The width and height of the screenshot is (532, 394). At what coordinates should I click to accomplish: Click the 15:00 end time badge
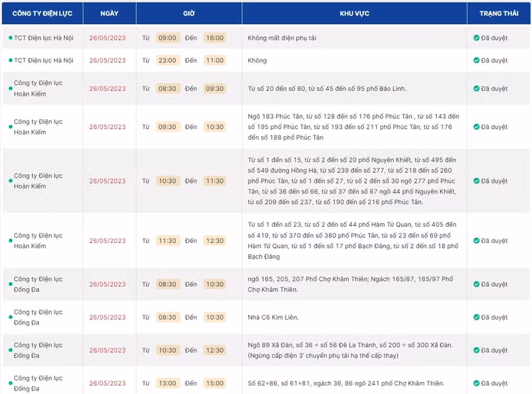214,384
